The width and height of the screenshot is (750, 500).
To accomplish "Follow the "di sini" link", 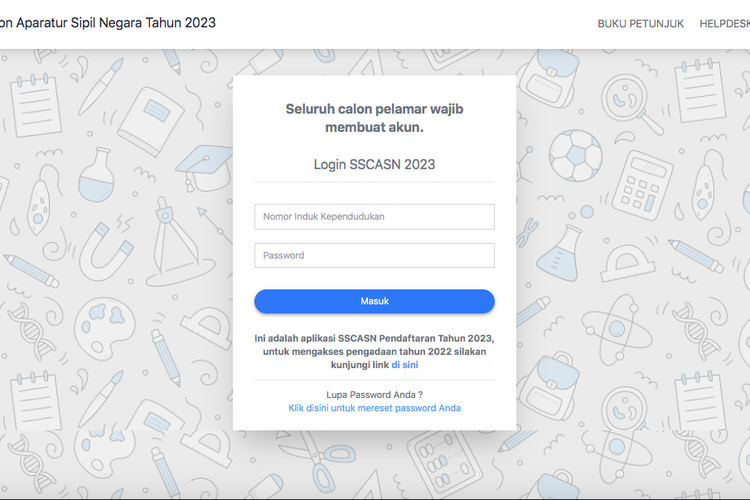I will coord(405,365).
